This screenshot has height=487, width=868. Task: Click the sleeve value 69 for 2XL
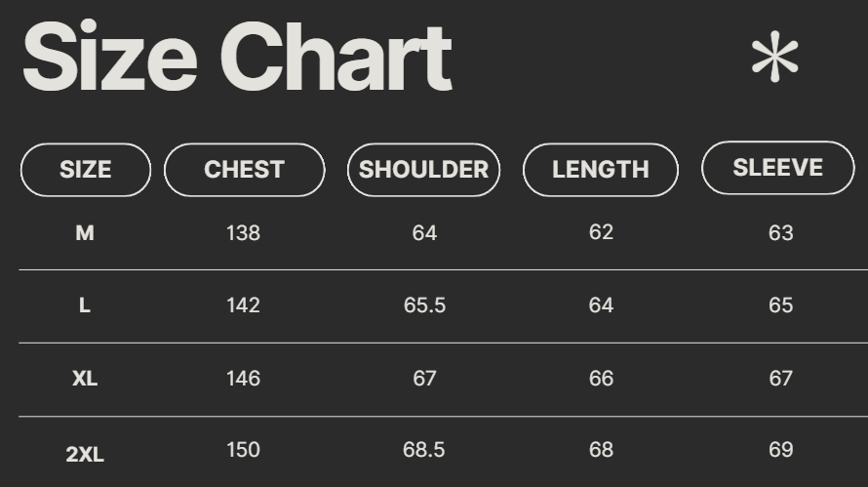[780, 450]
